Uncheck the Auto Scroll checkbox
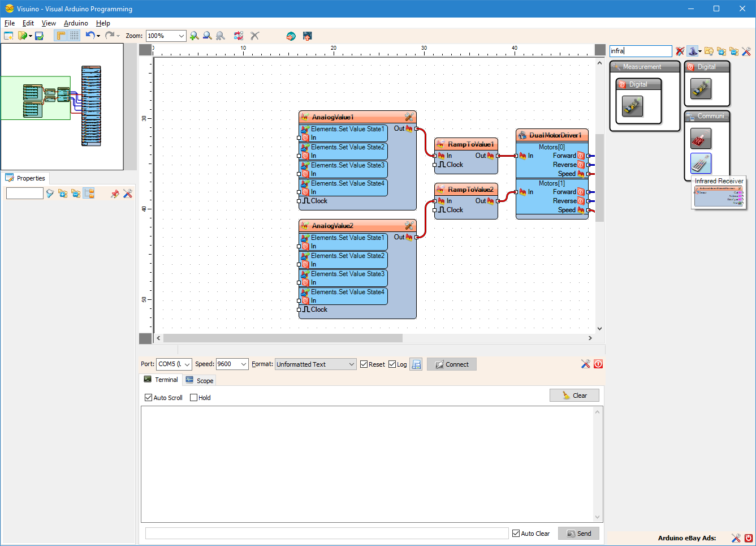756x546 pixels. point(149,398)
